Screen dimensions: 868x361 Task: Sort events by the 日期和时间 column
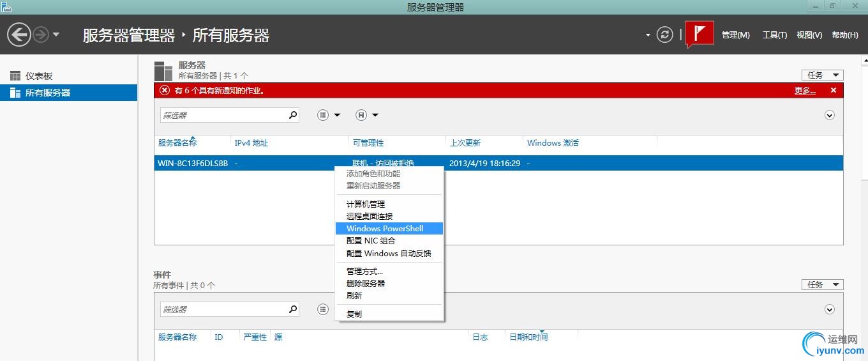(x=528, y=337)
